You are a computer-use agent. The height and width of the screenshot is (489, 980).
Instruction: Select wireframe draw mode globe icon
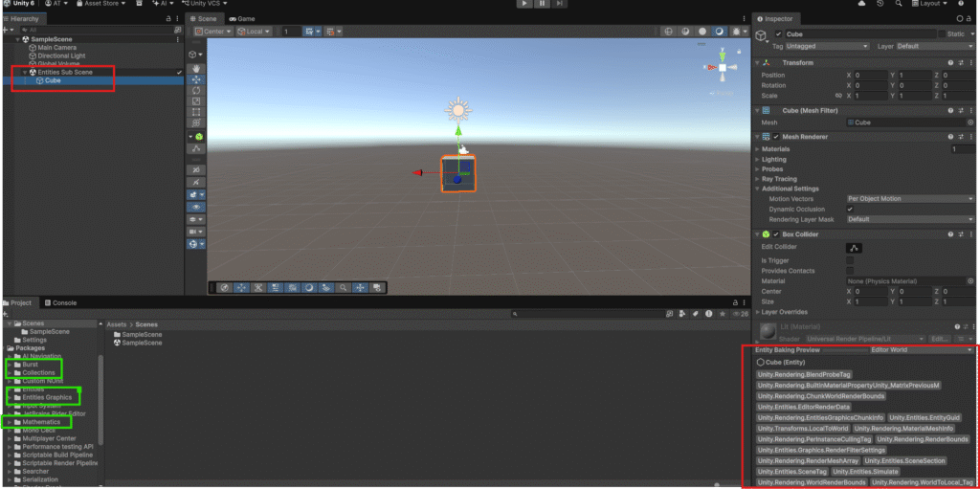coord(668,32)
